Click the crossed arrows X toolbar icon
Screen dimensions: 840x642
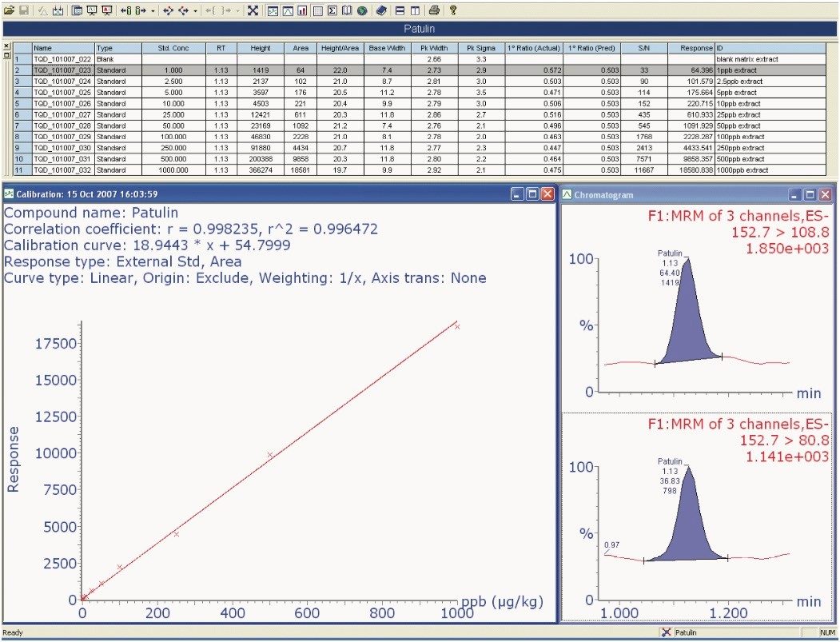(x=253, y=10)
